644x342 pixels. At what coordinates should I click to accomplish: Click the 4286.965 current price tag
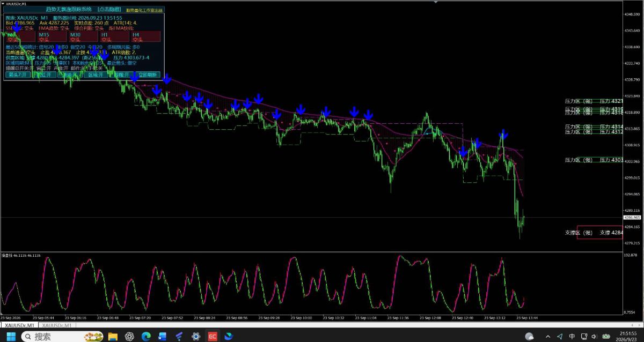click(632, 218)
